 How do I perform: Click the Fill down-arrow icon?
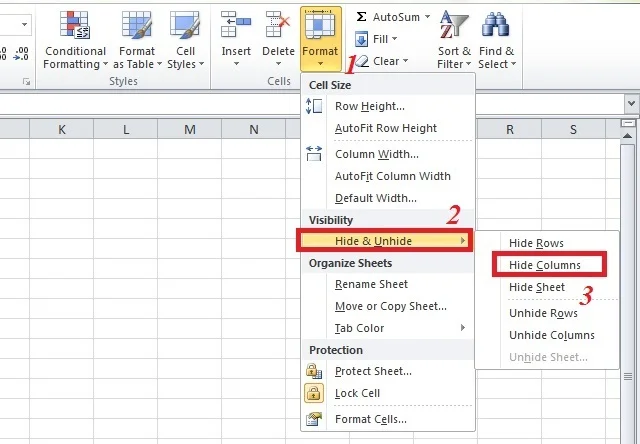click(361, 39)
